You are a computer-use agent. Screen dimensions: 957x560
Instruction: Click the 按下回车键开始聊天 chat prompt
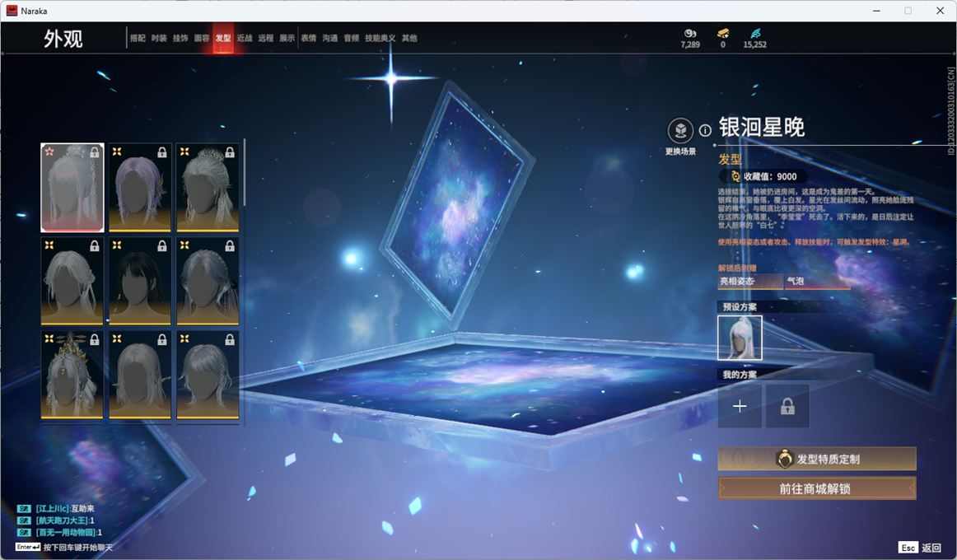coord(78,547)
